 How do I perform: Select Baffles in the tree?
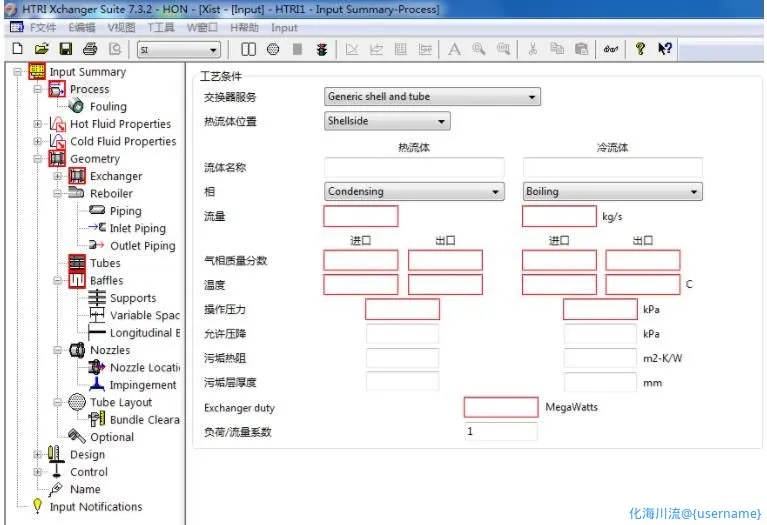click(106, 280)
